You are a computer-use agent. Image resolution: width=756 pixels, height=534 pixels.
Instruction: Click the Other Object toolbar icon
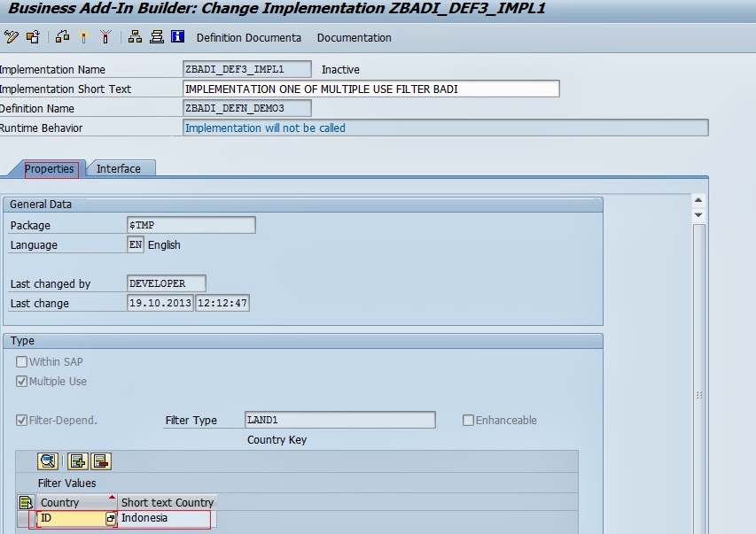[x=34, y=37]
